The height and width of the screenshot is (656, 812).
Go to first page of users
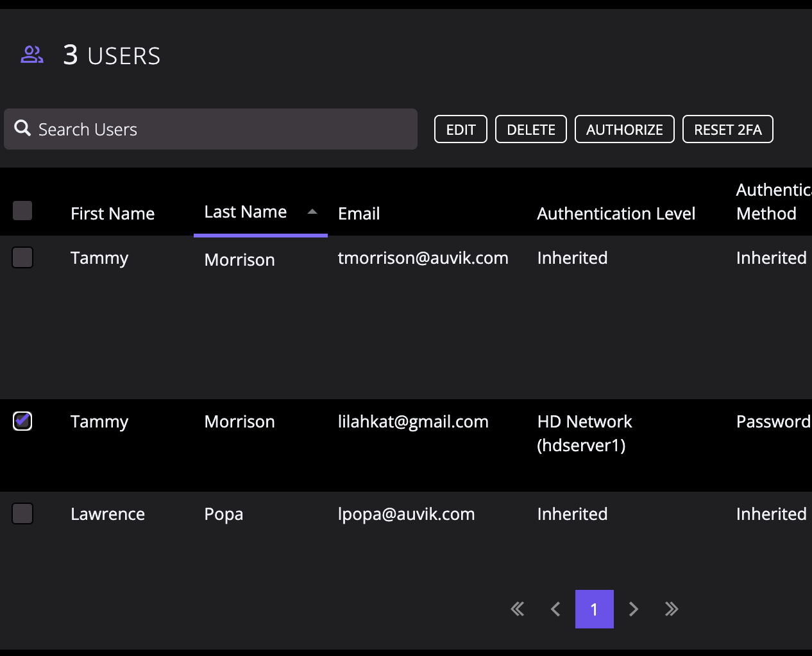point(518,609)
